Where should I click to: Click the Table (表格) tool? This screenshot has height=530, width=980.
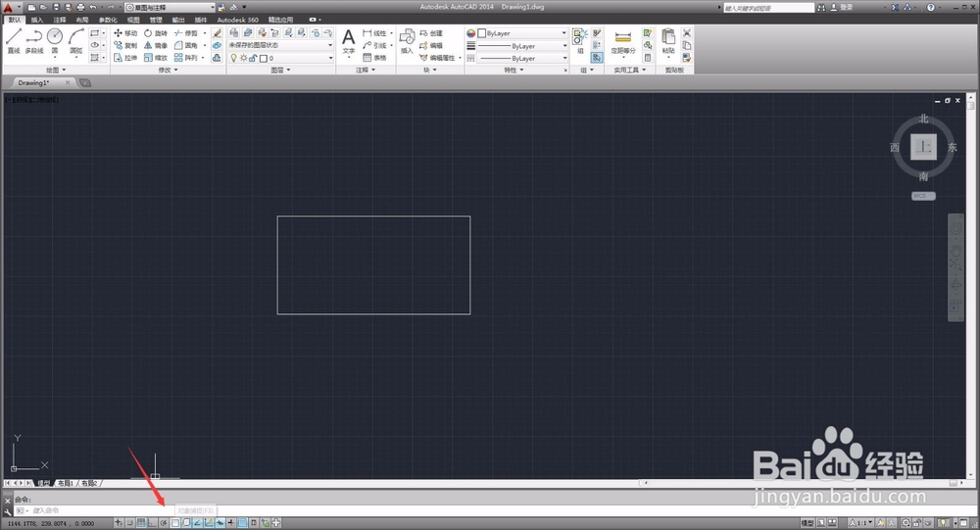pos(374,58)
